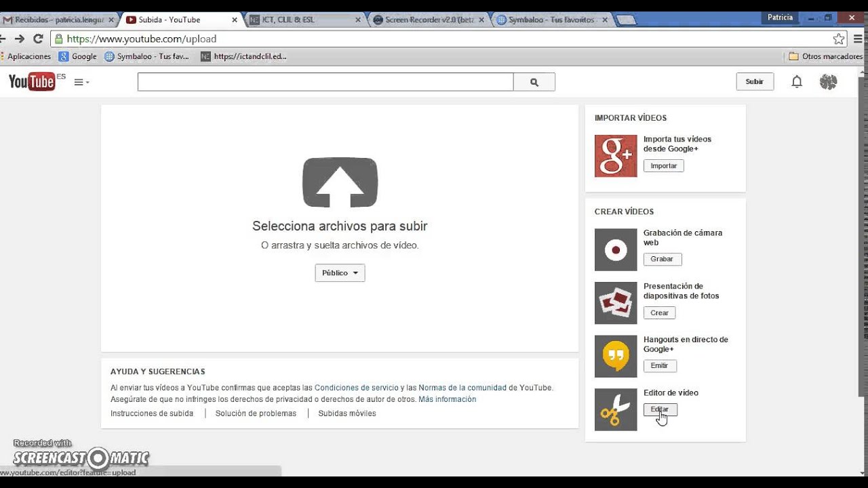Viewport: 868px width, 488px height.
Task: Open the account avatar menu
Action: 828,82
